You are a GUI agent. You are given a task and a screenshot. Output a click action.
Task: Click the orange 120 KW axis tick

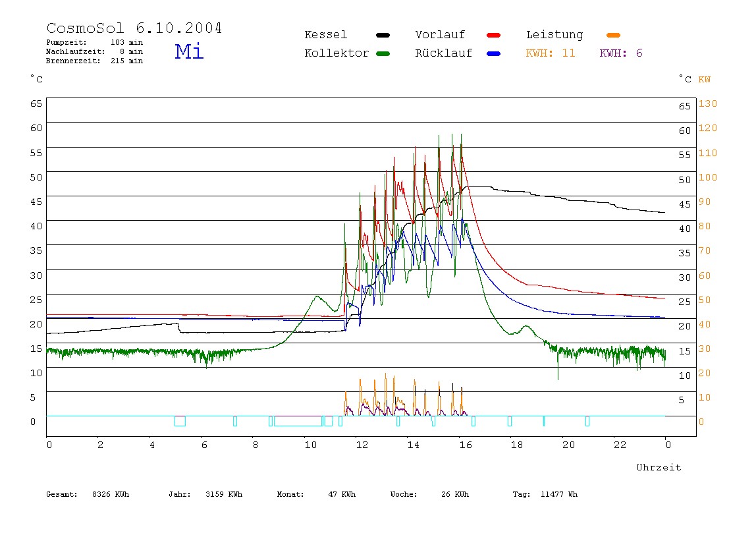pos(708,128)
